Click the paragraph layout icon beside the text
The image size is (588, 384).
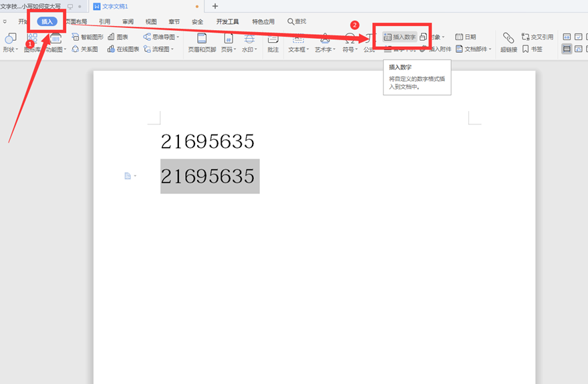tap(128, 176)
